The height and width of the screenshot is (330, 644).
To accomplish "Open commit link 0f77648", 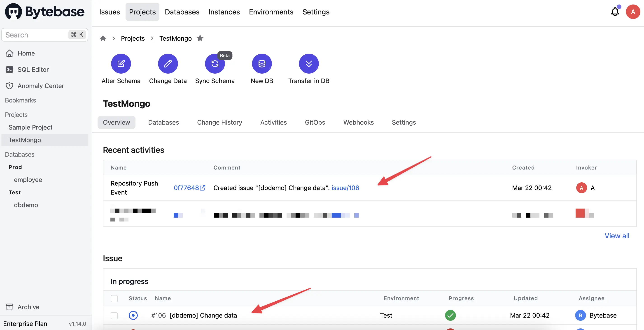I will [186, 188].
